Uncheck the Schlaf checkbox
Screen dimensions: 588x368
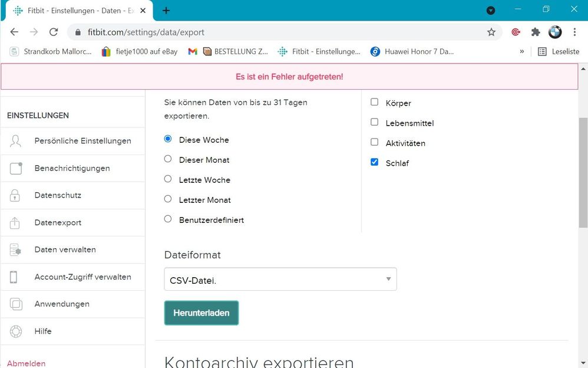[374, 162]
